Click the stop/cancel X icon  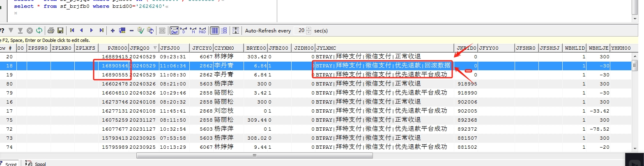30,30
